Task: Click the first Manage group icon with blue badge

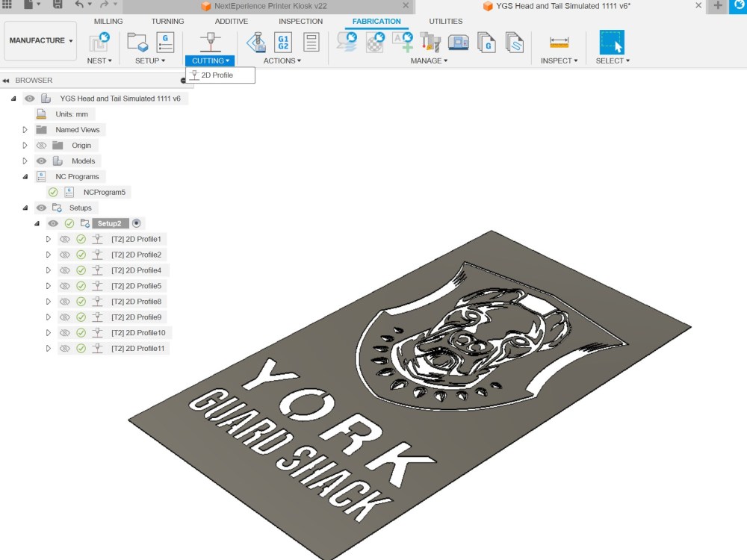Action: tap(347, 42)
